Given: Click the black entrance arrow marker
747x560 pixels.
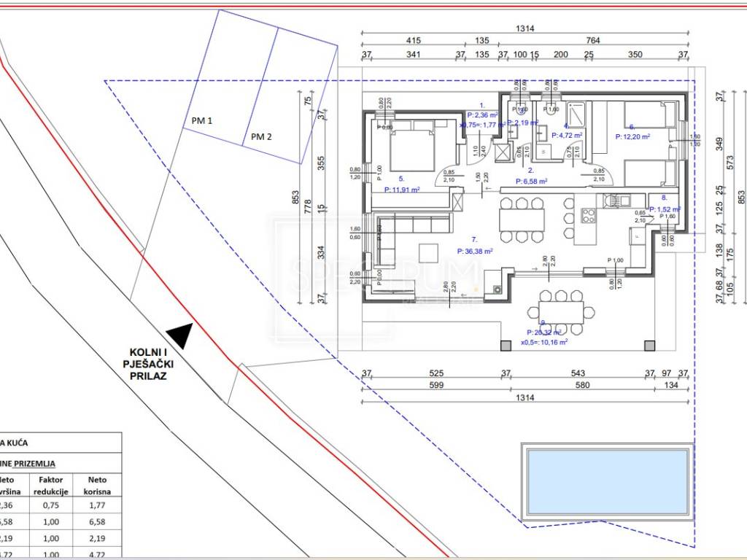Looking at the screenshot, I should click(179, 335).
